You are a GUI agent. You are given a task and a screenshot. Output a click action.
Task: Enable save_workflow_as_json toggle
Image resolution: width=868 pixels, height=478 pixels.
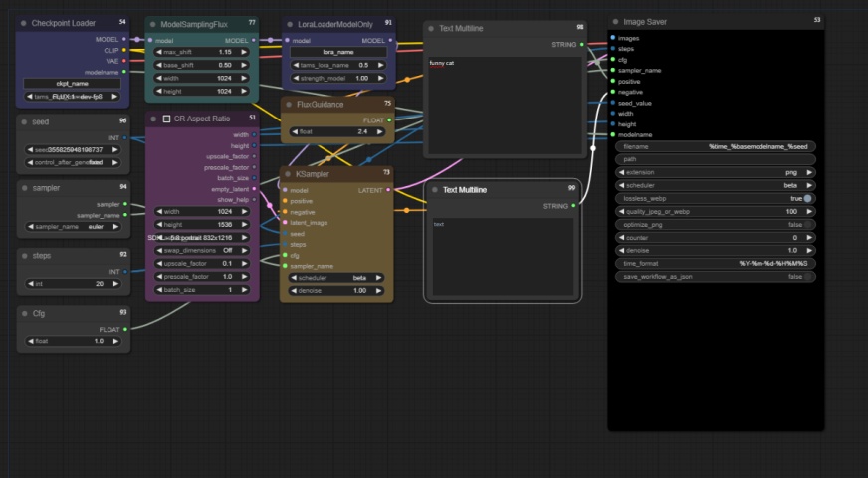point(807,276)
